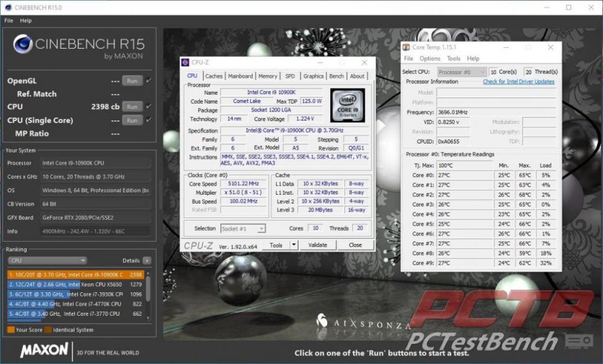Click Core #0 temperature reading
Screen dimensions: 603x364
point(464,175)
